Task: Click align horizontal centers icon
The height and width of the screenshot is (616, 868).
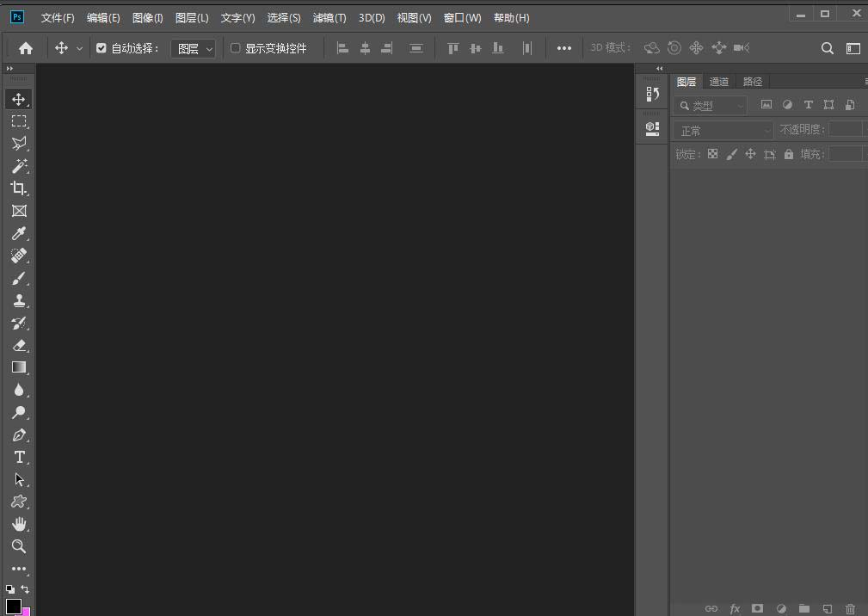Action: (x=365, y=48)
